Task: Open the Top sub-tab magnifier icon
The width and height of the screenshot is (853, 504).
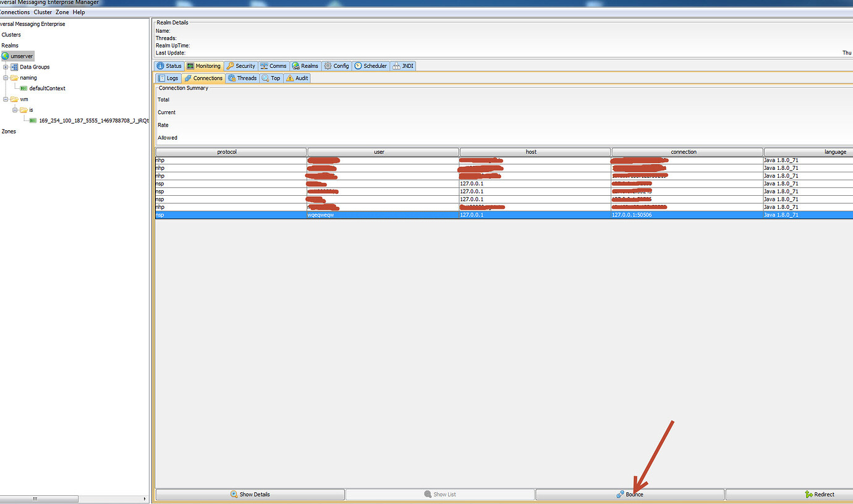Action: tap(265, 78)
